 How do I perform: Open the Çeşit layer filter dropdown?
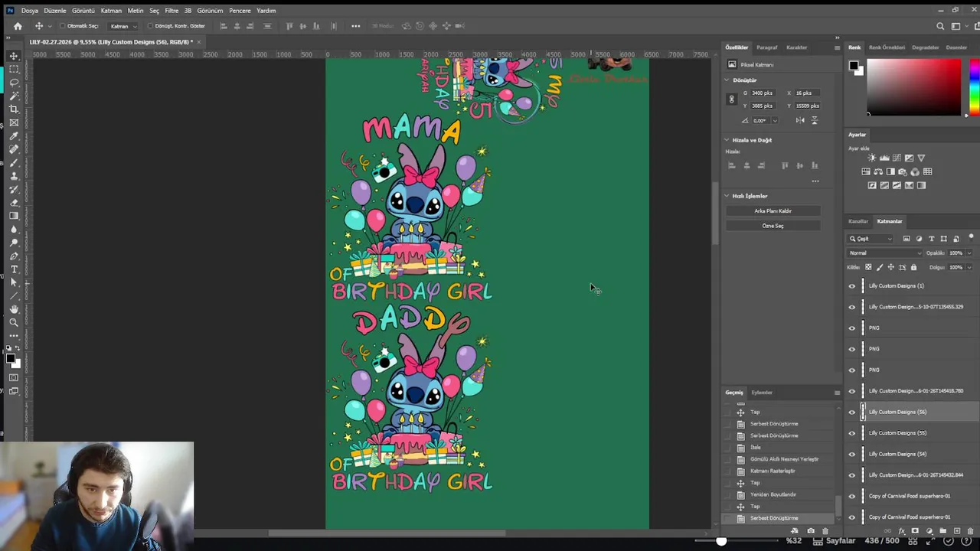click(x=870, y=239)
